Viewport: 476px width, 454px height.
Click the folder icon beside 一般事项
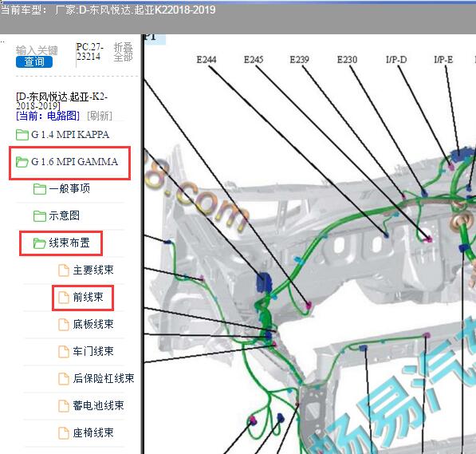pos(40,189)
